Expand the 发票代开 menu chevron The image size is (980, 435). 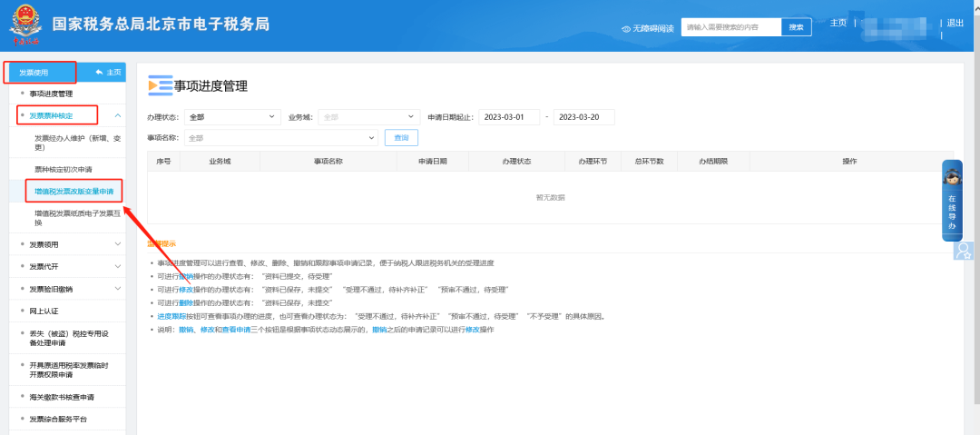click(118, 267)
